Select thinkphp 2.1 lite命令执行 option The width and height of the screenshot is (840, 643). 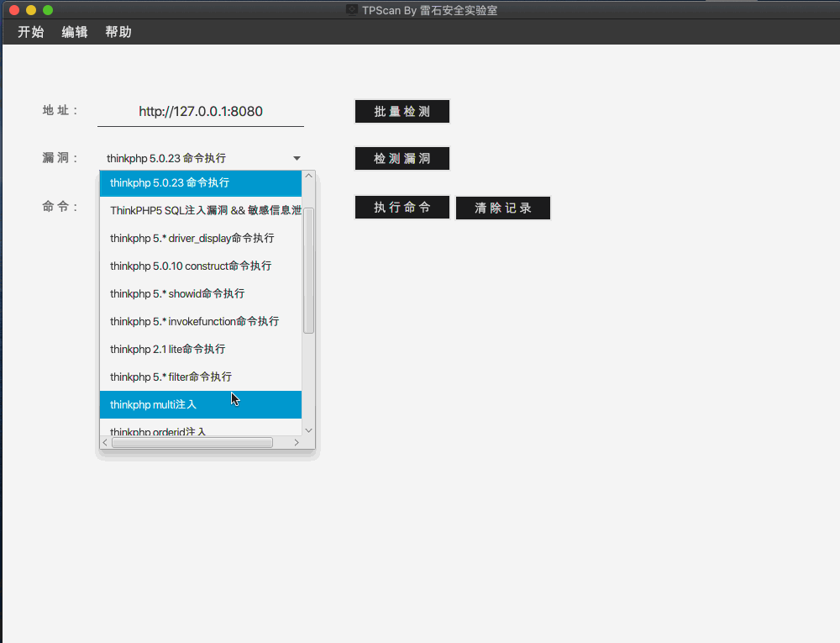201,350
